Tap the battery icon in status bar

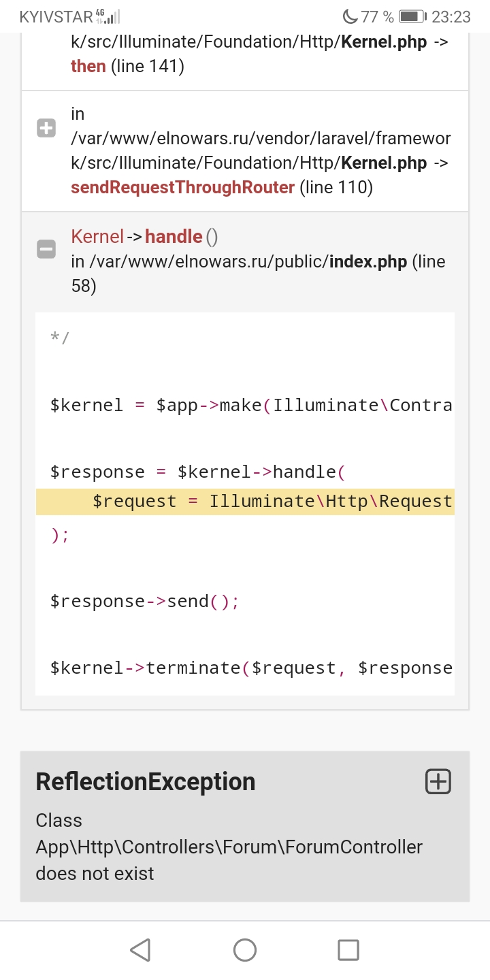click(x=411, y=16)
